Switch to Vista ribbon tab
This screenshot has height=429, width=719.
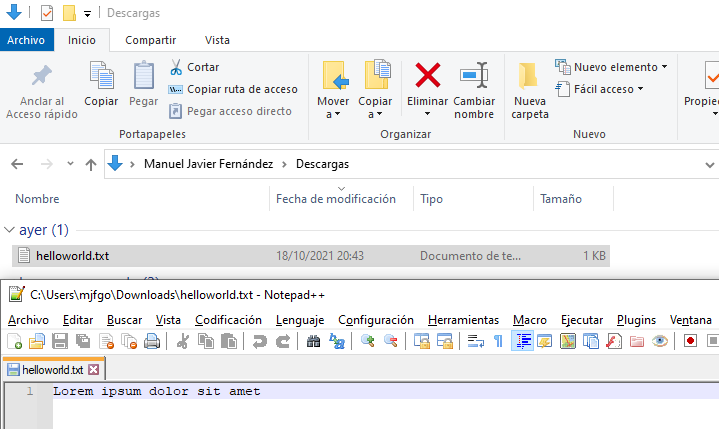tap(217, 40)
